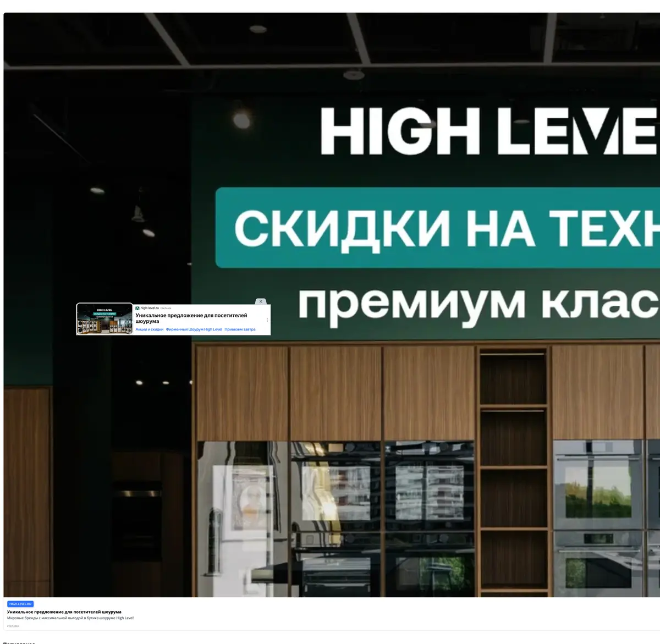Screen dimensions: 660x644
Task: Click the 'РЕКЛАМА' label under the banner card
Action: [13, 626]
